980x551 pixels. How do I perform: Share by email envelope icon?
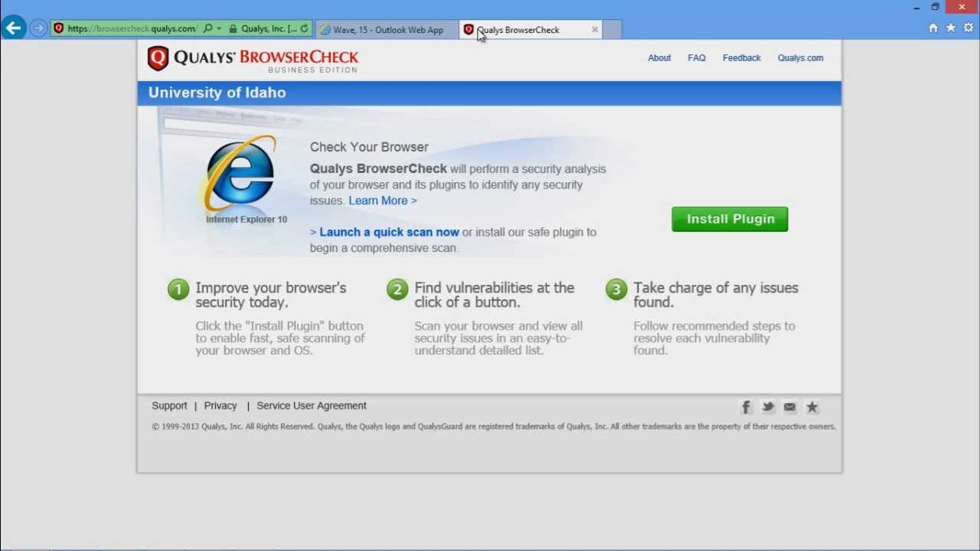click(790, 407)
